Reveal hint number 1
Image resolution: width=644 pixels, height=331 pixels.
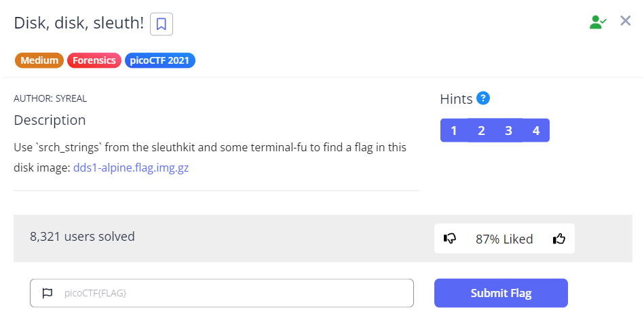point(453,131)
